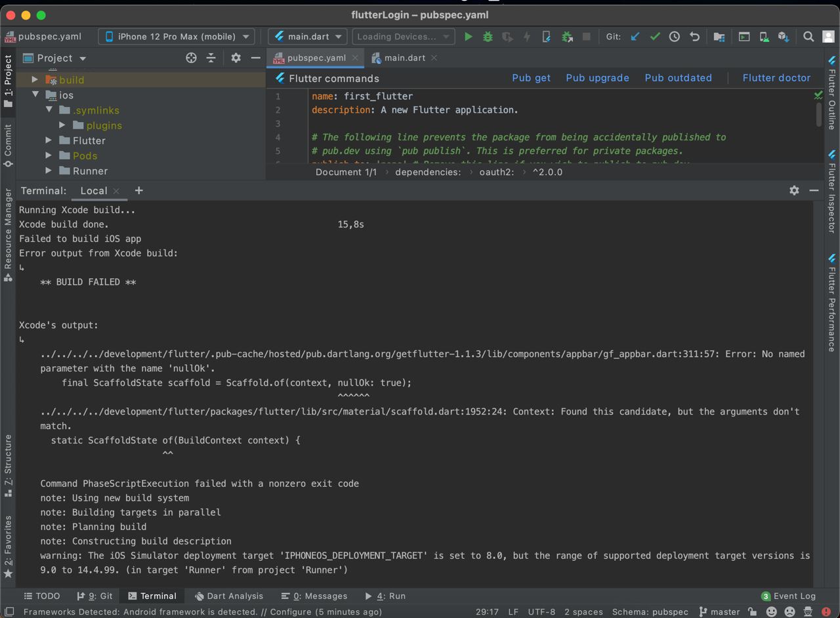The height and width of the screenshot is (618, 840).
Task: Click Git Update Project blue arrow
Action: click(635, 37)
